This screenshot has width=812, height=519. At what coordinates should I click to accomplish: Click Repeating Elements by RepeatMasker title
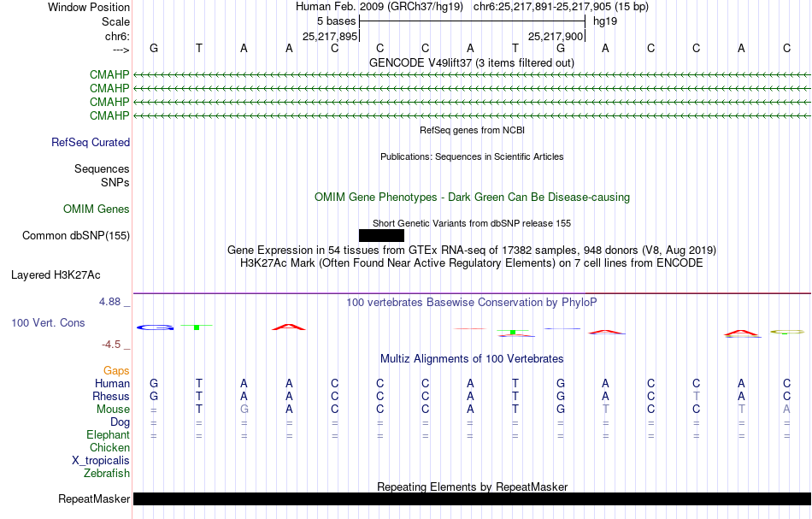473,487
